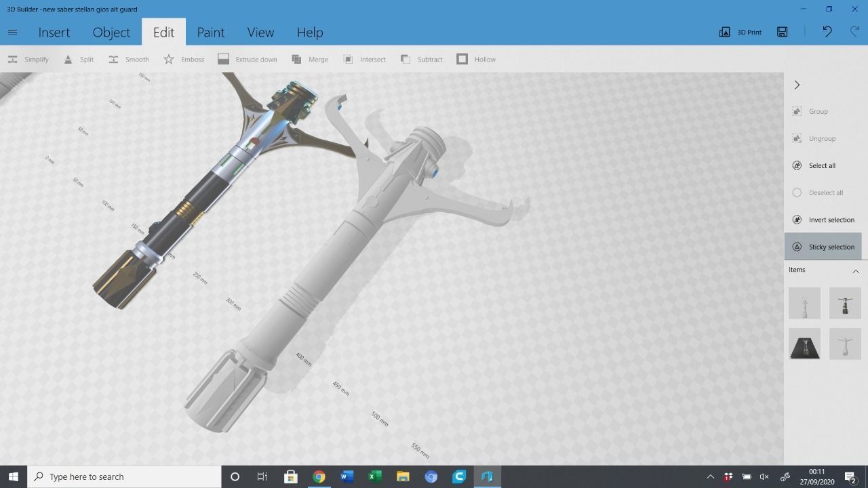
Task: Open the notifications action center
Action: [x=850, y=476]
